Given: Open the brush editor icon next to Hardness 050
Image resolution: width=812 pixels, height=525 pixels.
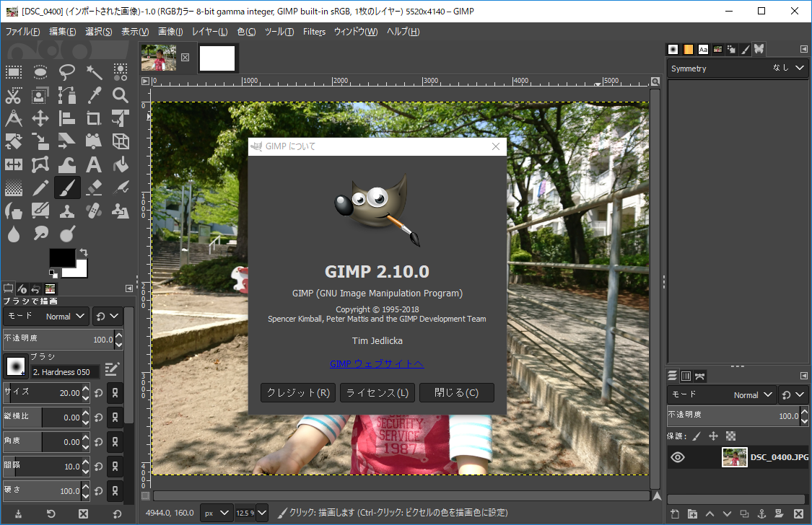Looking at the screenshot, I should coord(112,369).
